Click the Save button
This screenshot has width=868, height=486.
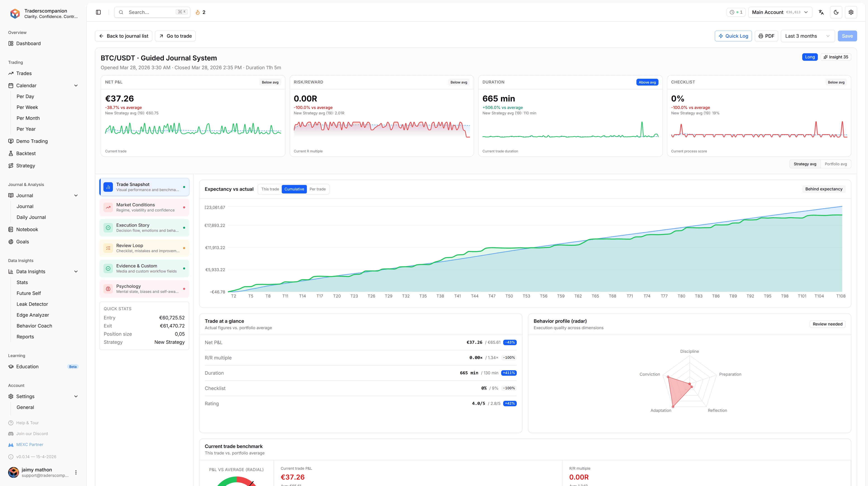(x=847, y=36)
